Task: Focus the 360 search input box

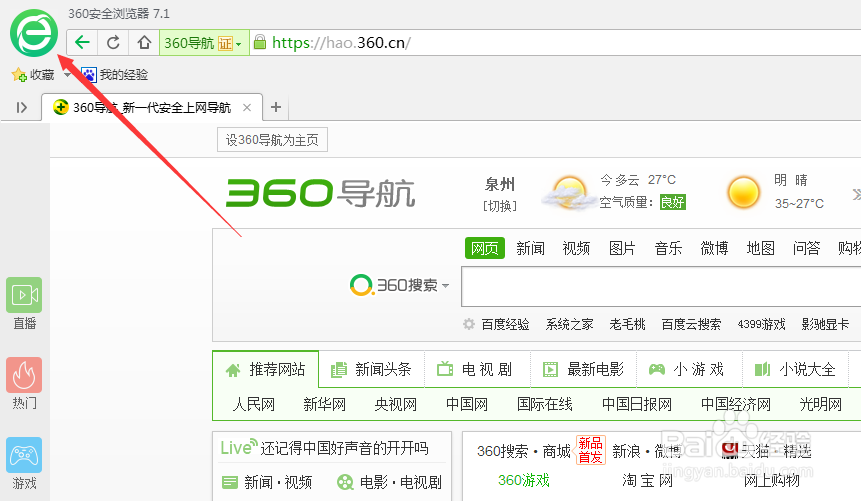Action: tap(661, 286)
